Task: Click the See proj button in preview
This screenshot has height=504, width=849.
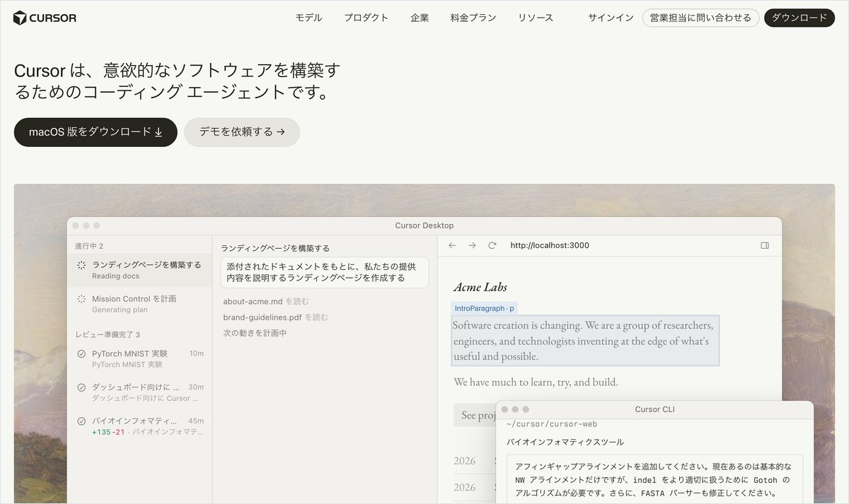Action: click(475, 415)
